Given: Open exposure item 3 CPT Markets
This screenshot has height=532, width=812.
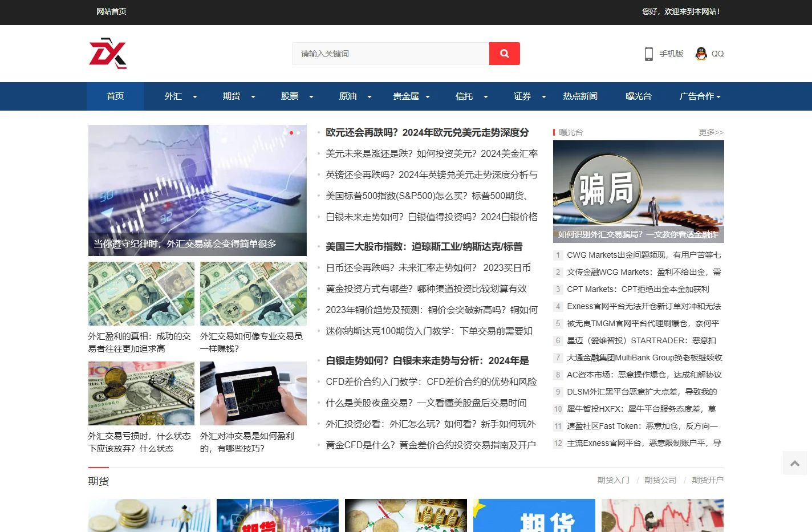Looking at the screenshot, I should point(638,289).
